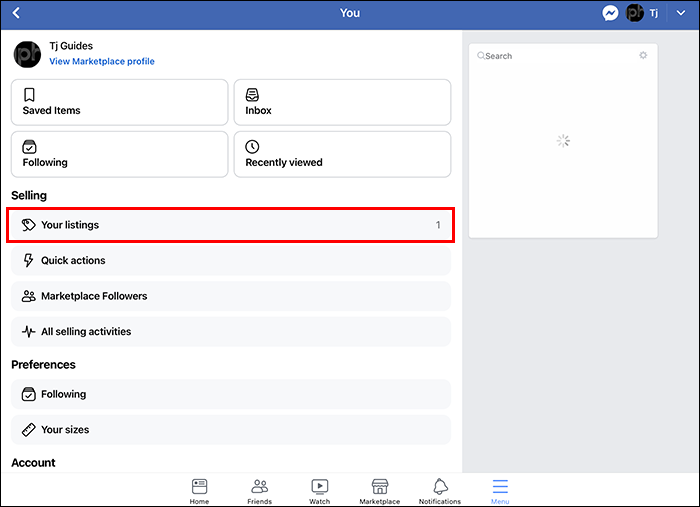
Task: Open All selling activities row
Action: (x=231, y=332)
